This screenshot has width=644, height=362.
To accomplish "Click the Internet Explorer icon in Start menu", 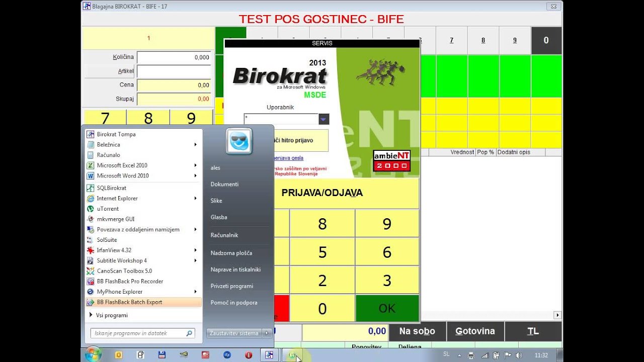I will (91, 199).
